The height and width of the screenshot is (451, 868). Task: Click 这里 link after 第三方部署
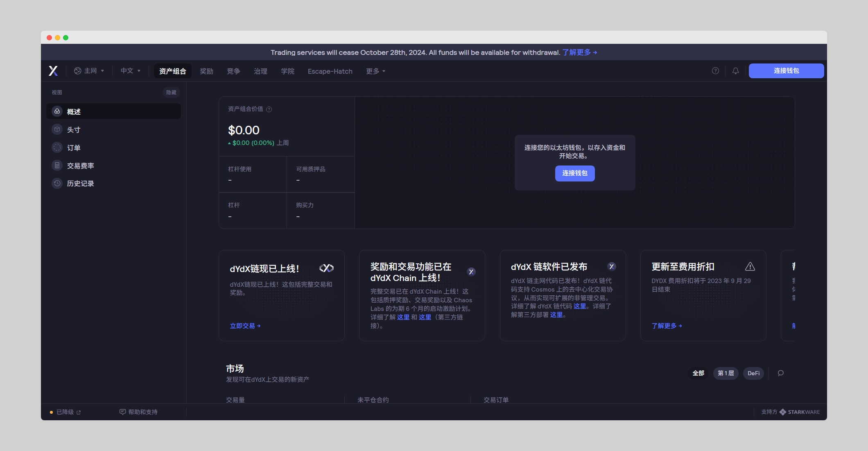(556, 315)
